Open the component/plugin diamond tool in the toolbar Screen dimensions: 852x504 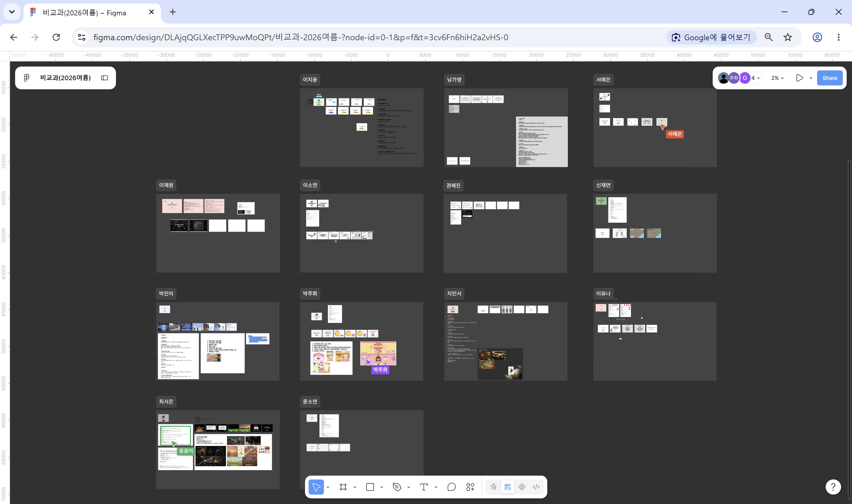(522, 487)
